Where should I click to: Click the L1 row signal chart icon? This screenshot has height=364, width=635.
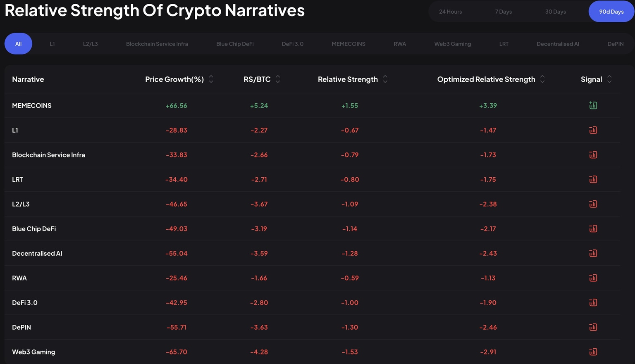coord(593,130)
